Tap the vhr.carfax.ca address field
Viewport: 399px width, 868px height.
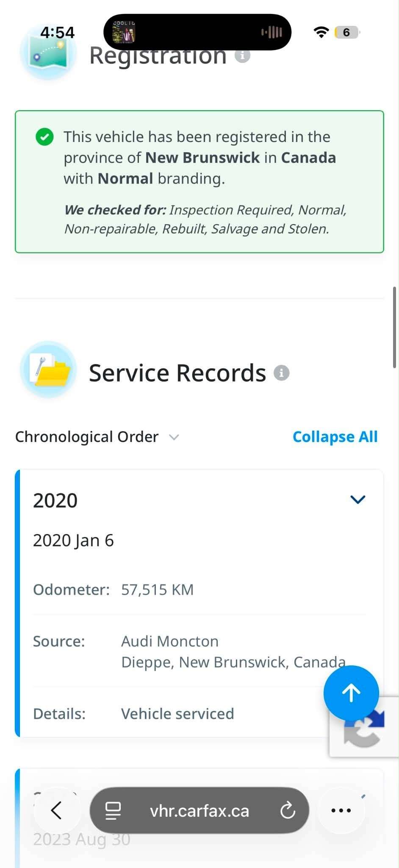point(199,810)
